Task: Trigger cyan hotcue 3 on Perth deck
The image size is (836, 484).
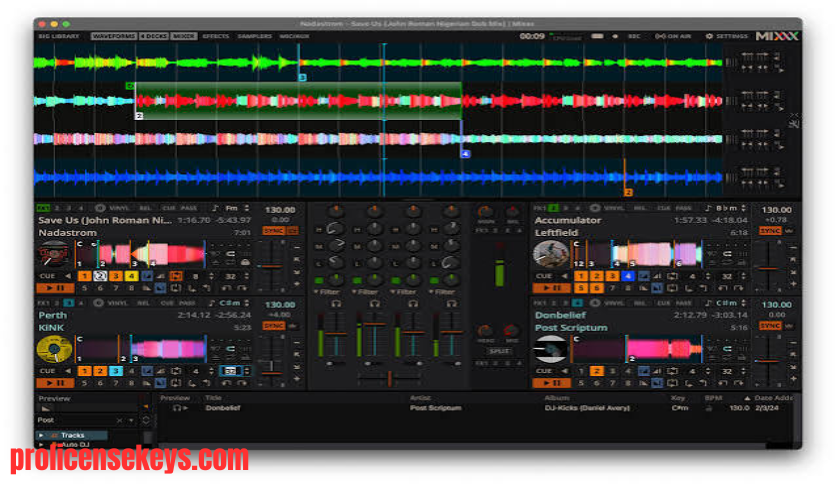Action: 115,371
